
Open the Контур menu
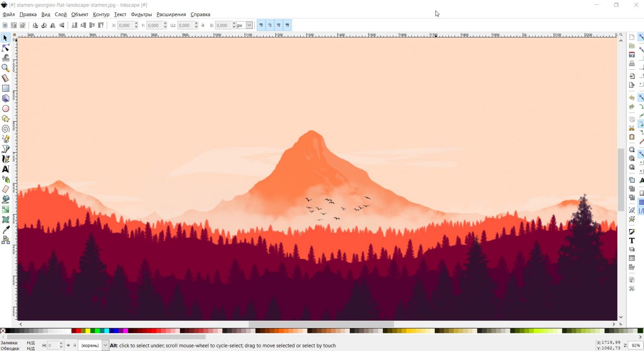[x=101, y=14]
